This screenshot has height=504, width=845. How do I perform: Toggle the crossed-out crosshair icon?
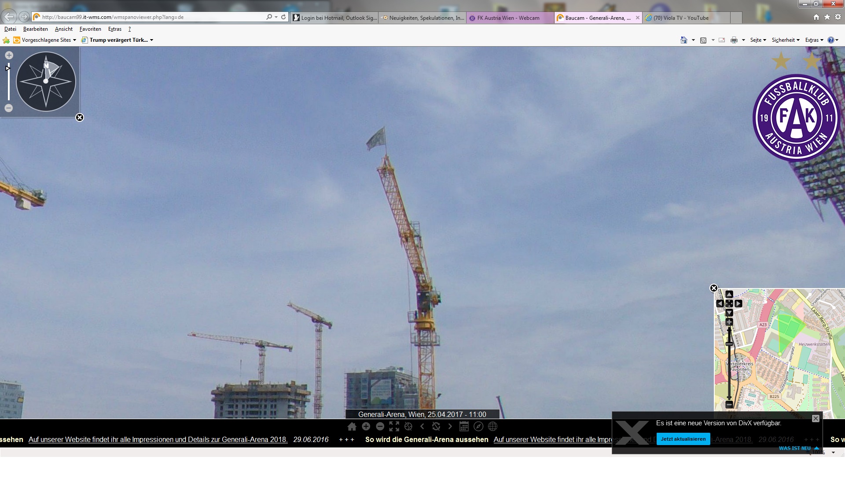pyautogui.click(x=408, y=427)
